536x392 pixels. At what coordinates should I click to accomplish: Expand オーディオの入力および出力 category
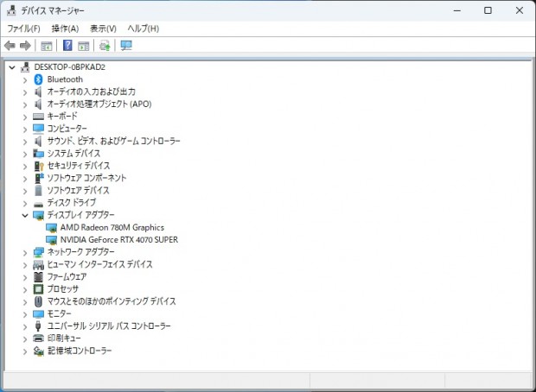pos(24,92)
